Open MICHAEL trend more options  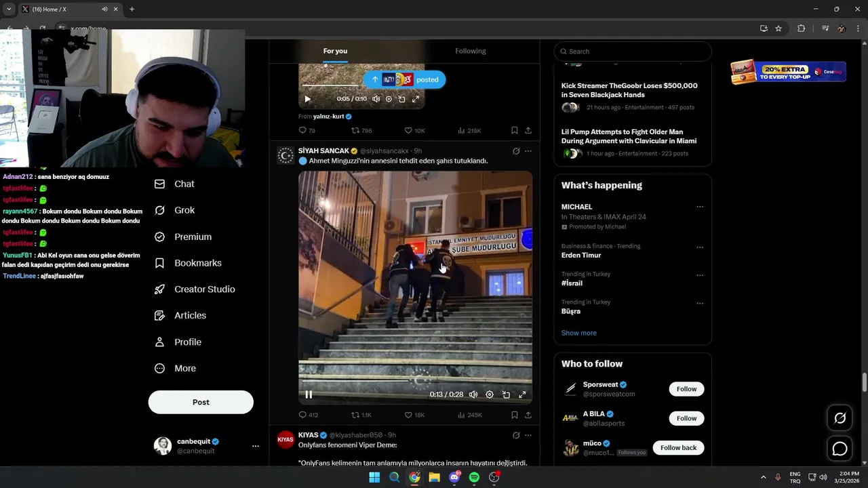click(x=700, y=207)
